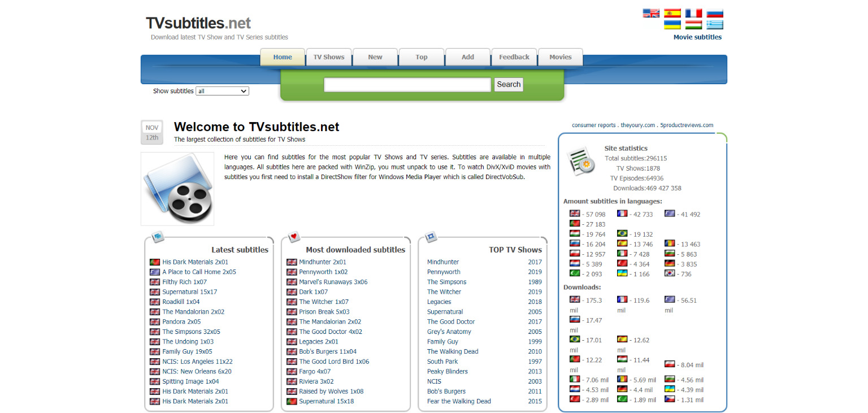Open Fear the Walking Dead show page
This screenshot has height=413, width=868.
click(x=459, y=401)
